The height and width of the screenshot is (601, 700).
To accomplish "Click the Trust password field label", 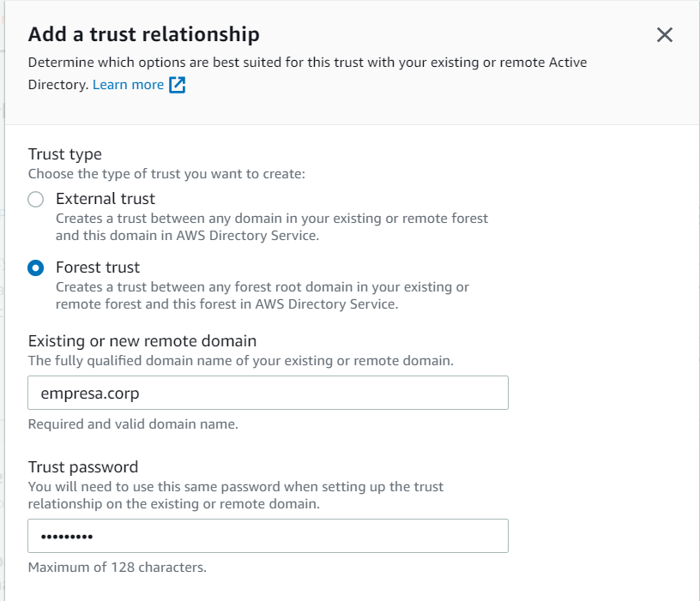I will pos(83,467).
